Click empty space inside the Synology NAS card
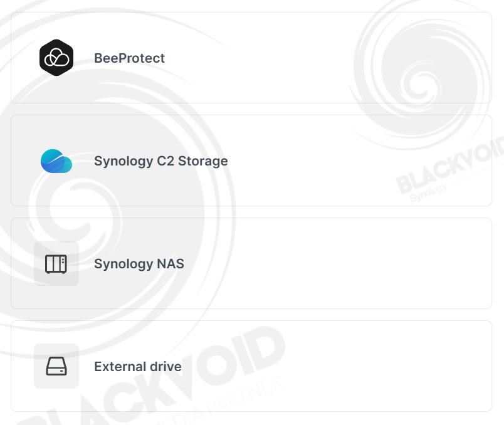Viewport: 504px width, 425px height. [x=322, y=264]
